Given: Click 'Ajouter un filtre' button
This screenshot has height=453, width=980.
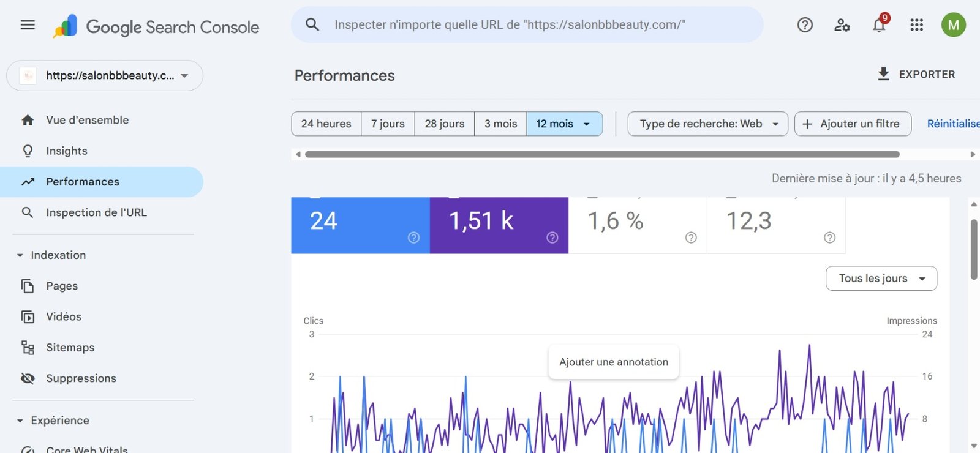Looking at the screenshot, I should pos(853,124).
